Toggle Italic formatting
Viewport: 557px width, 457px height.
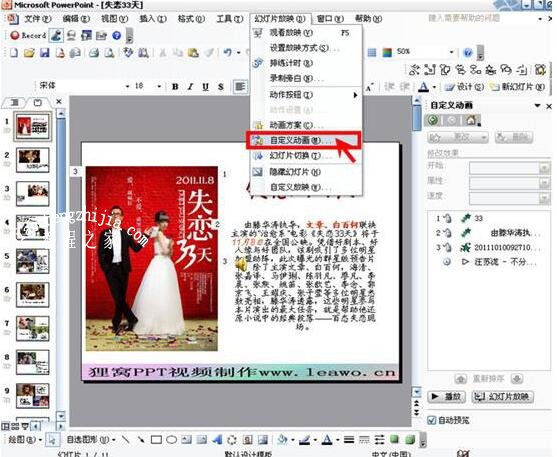[190, 86]
